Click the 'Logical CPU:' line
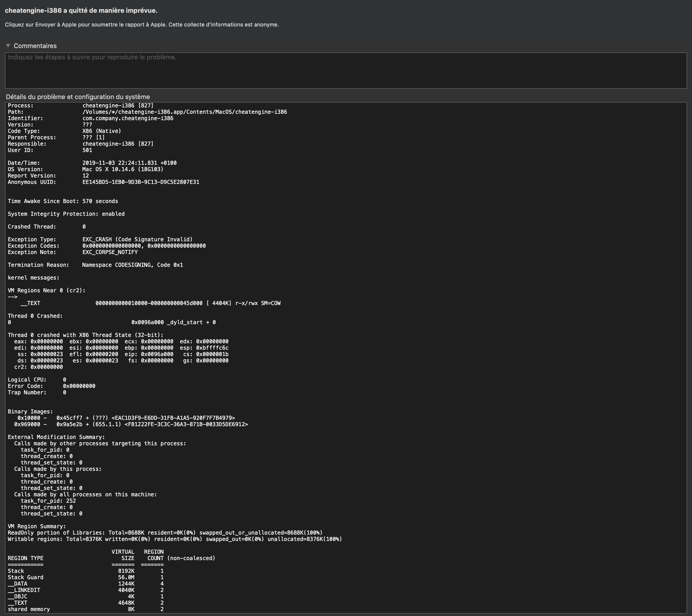 (x=37, y=380)
